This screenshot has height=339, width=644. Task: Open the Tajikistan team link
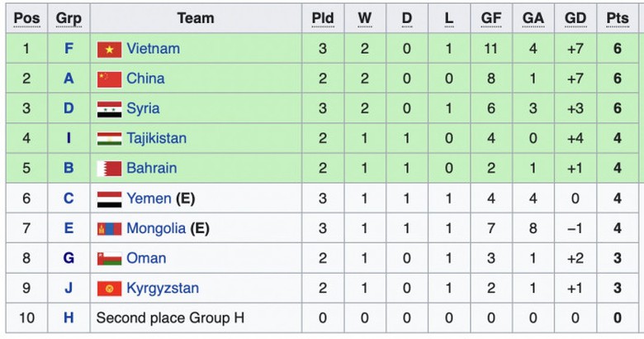tap(156, 138)
